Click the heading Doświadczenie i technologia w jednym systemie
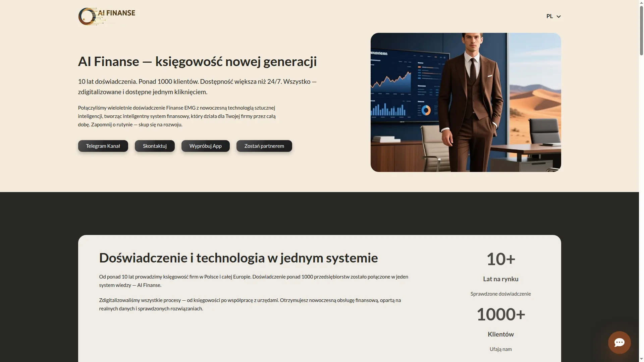 tap(238, 258)
